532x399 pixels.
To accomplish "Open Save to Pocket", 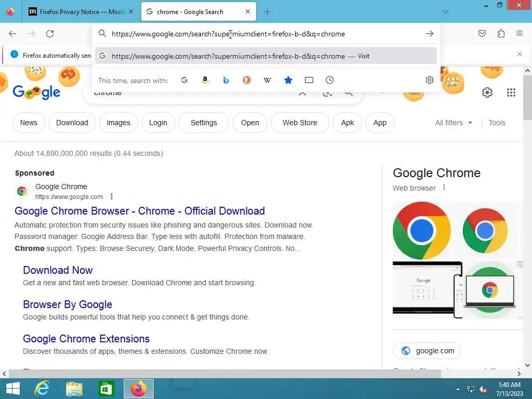I will (x=482, y=33).
